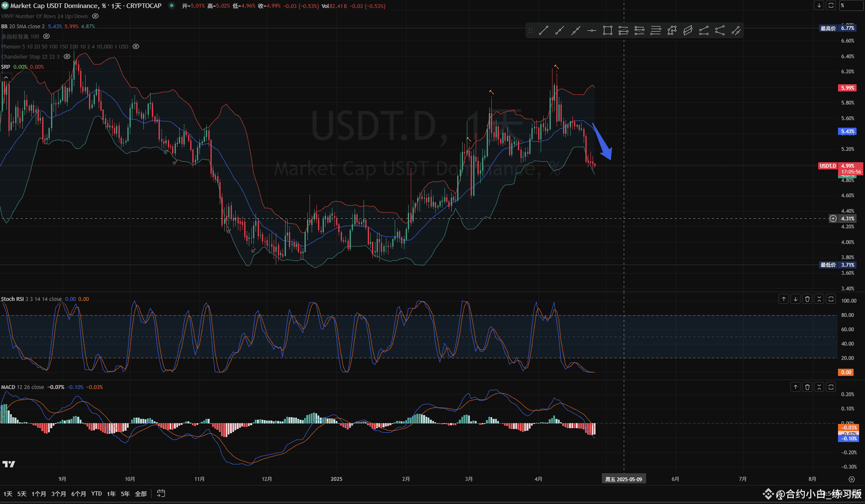Delete the MACD pane
The width and height of the screenshot is (865, 504).
(x=807, y=387)
